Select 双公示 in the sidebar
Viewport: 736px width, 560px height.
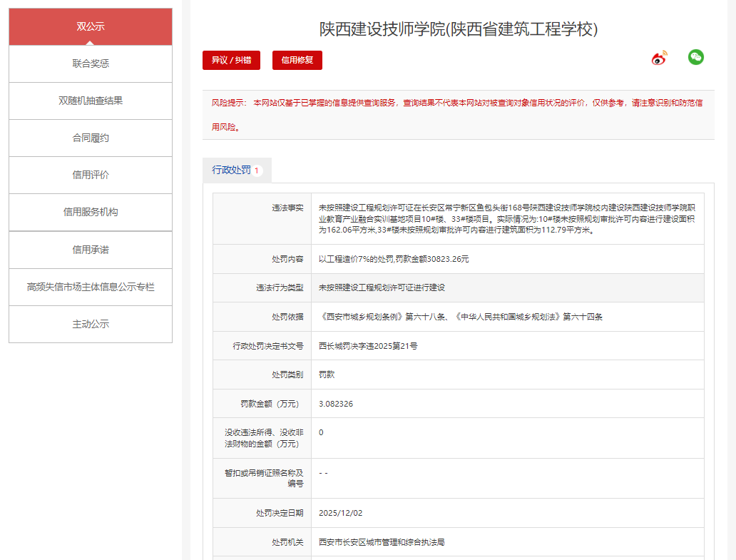coord(91,27)
